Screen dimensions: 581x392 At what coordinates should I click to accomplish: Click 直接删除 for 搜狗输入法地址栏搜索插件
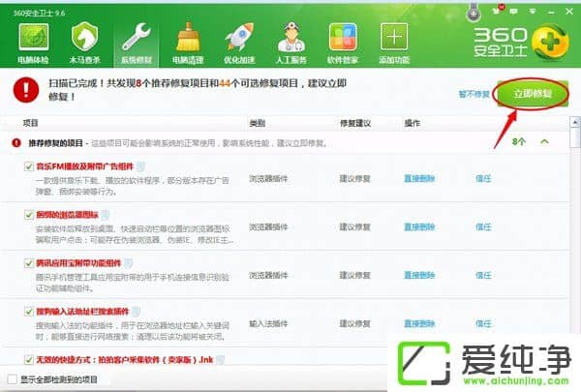pyautogui.click(x=419, y=323)
